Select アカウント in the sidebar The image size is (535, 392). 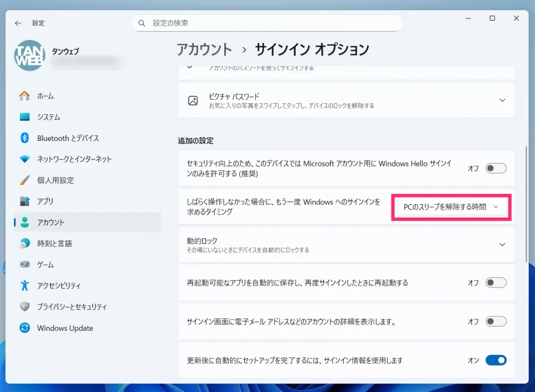pos(87,222)
